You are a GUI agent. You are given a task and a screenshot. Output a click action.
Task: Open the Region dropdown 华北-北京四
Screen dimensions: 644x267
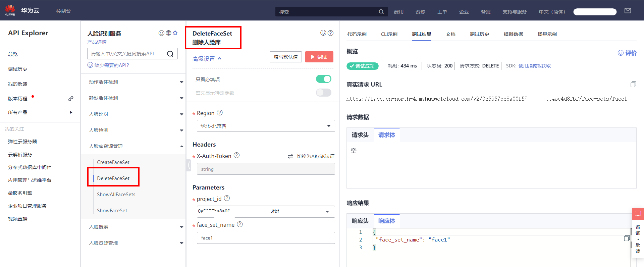pos(266,126)
